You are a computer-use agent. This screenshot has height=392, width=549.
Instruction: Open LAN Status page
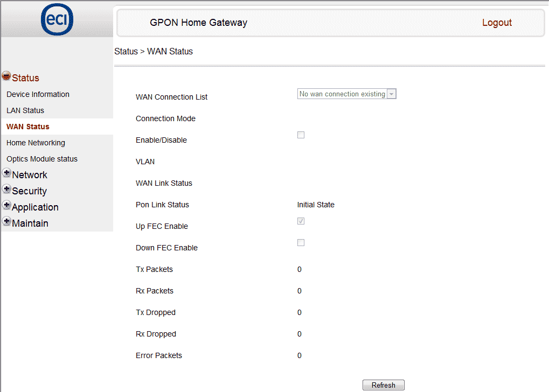[x=25, y=110]
